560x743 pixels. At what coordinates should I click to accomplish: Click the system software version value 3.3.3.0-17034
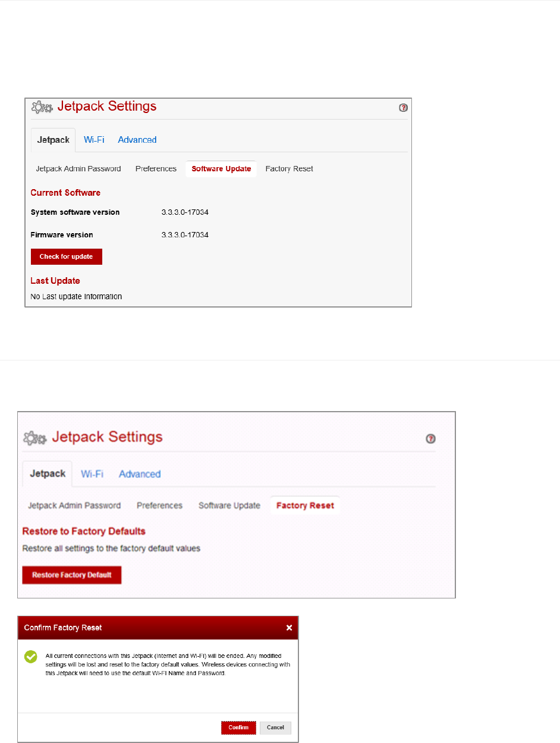click(x=185, y=212)
